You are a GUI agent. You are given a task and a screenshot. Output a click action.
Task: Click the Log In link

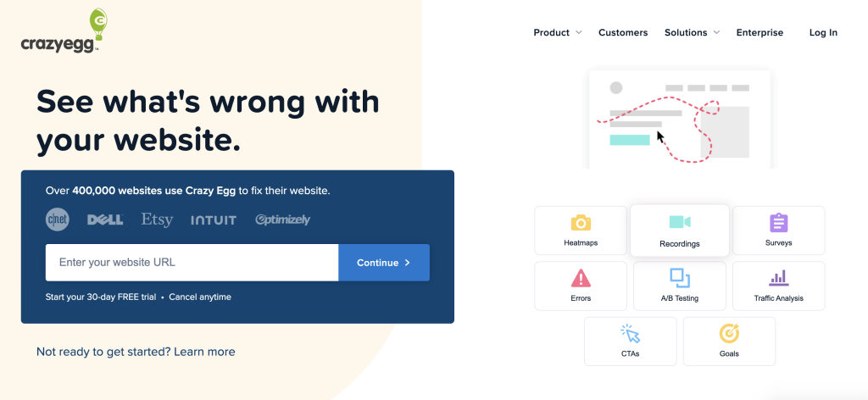823,33
